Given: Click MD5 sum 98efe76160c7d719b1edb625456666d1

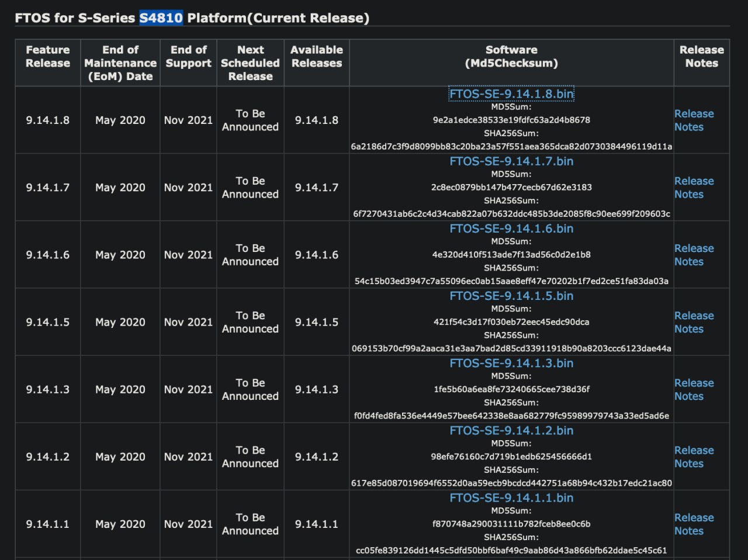Looking at the screenshot, I should point(511,456).
